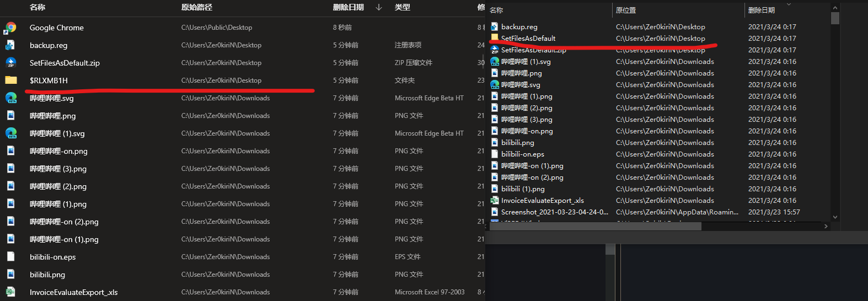Click the "文件夹" type cell
The height and width of the screenshot is (301, 868).
click(405, 80)
